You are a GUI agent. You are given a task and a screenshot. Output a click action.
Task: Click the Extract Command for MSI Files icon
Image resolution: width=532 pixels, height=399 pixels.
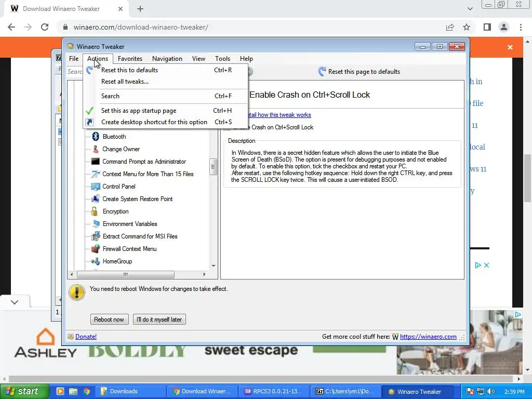[x=96, y=236]
